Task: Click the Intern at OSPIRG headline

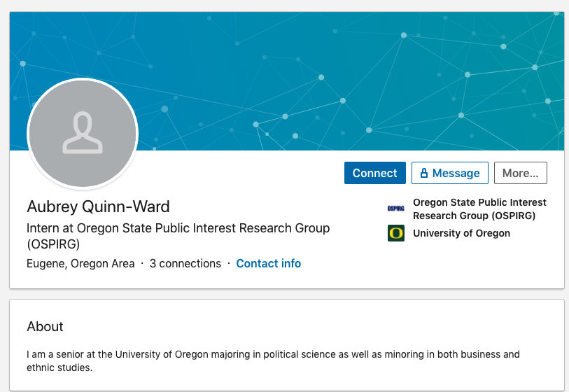Action: [178, 236]
